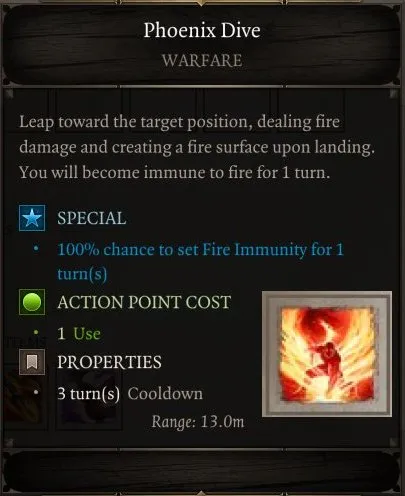This screenshot has height=496, width=405.
Task: Click the 3 turn(s) Cooldown entry
Action: 130,394
